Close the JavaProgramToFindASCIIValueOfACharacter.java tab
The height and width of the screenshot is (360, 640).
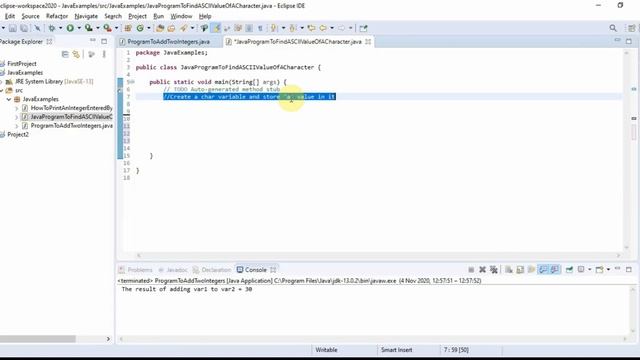click(x=368, y=42)
